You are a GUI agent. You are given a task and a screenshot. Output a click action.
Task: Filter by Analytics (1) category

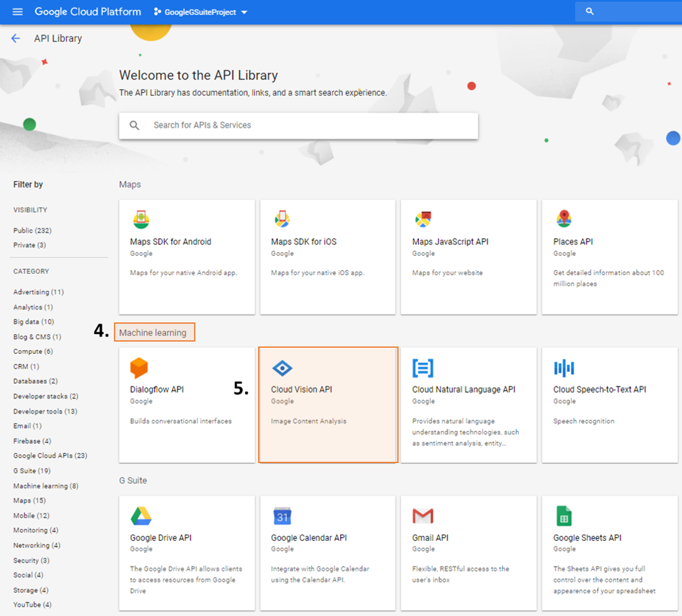(33, 307)
